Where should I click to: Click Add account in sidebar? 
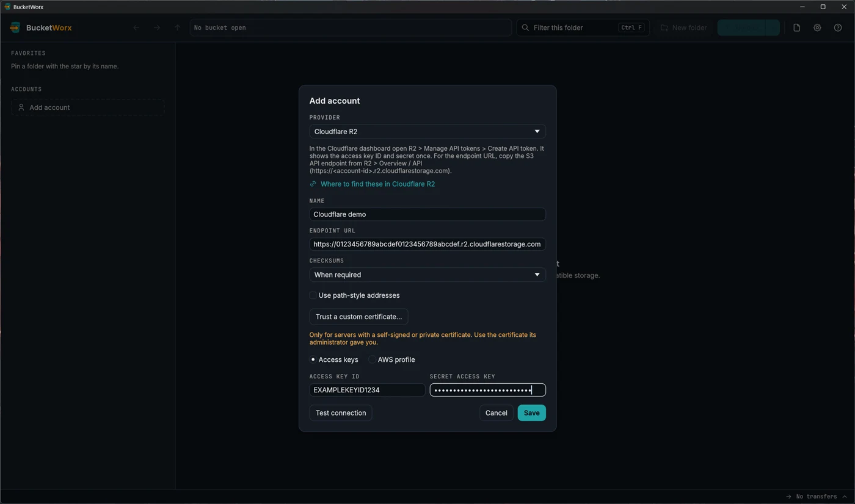coord(87,107)
